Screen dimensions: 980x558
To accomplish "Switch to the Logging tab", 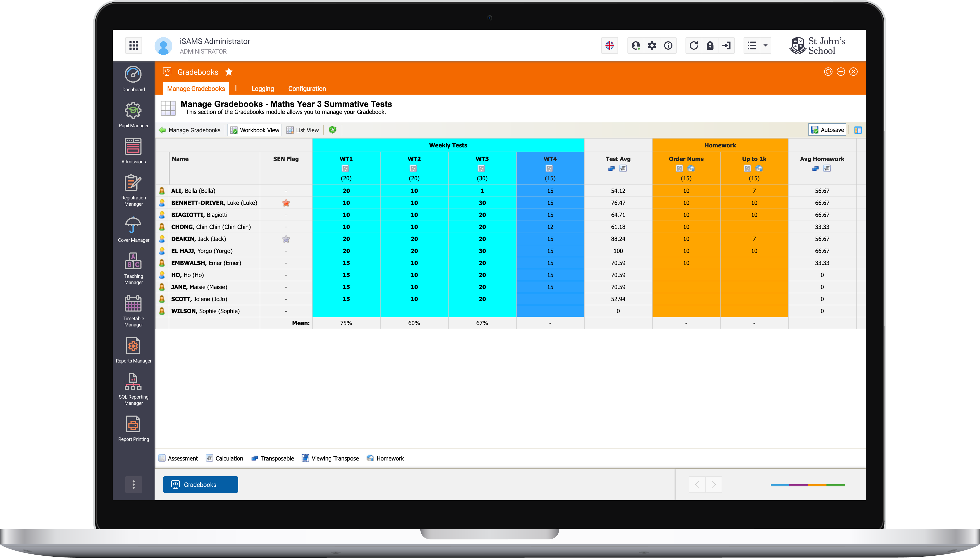I will [262, 89].
